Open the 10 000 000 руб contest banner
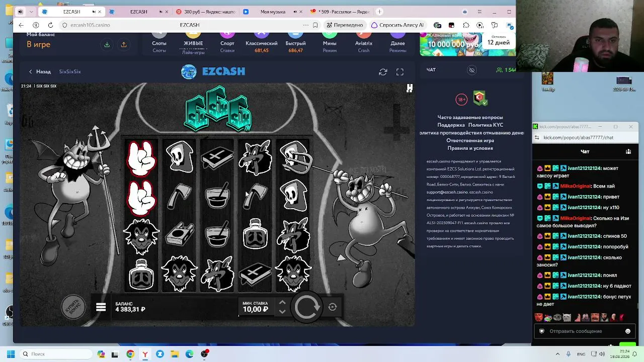The width and height of the screenshot is (644, 362). point(467,44)
